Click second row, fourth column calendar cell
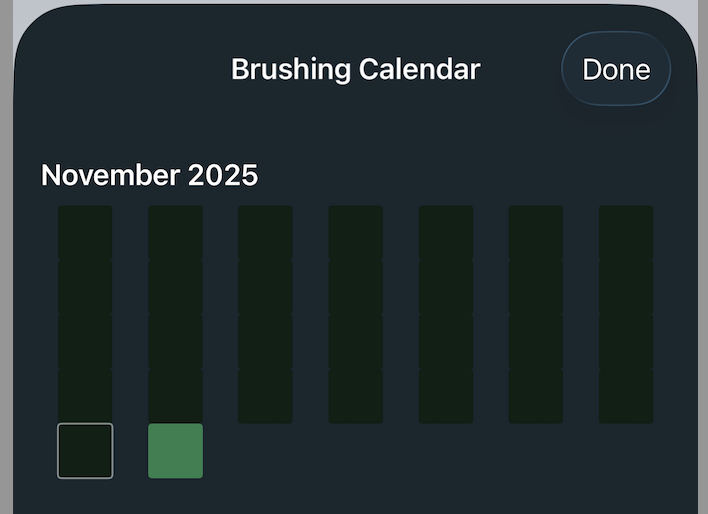Image resolution: width=708 pixels, height=514 pixels. click(356, 288)
